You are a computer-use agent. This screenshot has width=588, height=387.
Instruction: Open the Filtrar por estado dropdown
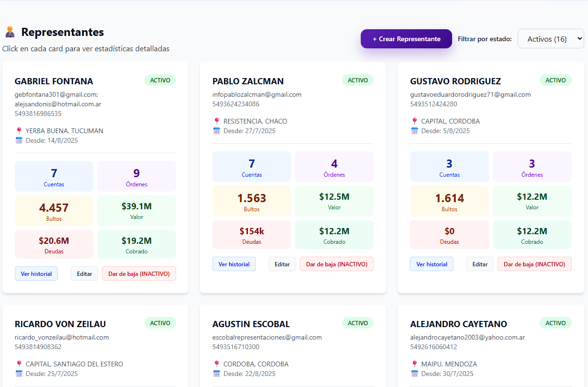[551, 39]
